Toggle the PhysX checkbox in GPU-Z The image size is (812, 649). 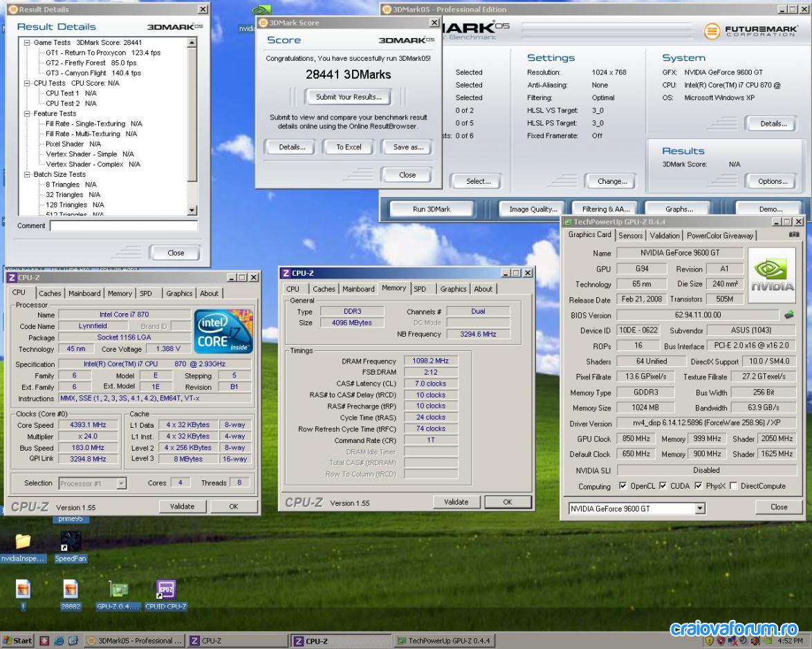698,486
